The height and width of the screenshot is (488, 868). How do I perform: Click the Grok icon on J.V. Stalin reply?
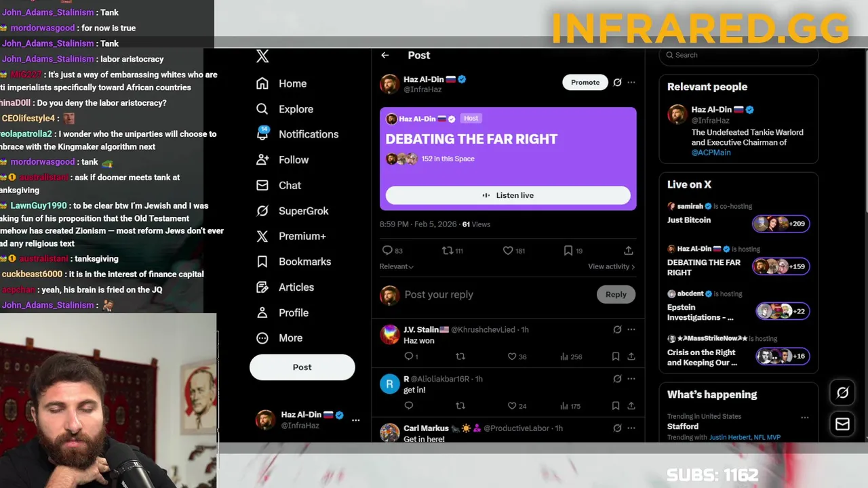coord(617,329)
